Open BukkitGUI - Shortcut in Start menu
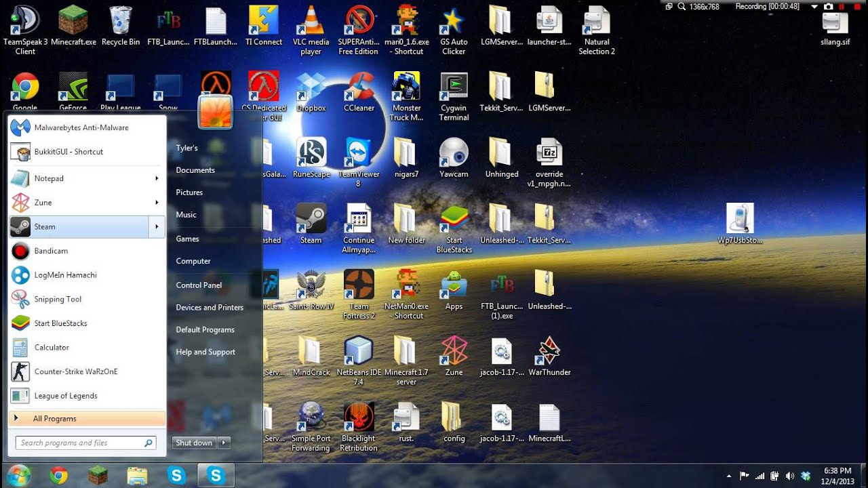868x488 pixels. [x=87, y=152]
